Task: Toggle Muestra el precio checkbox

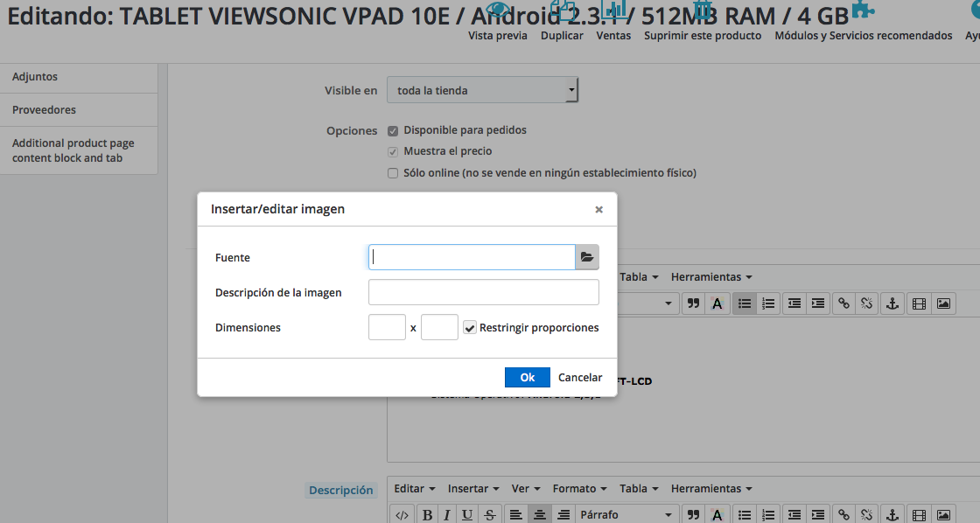Action: coord(393,152)
